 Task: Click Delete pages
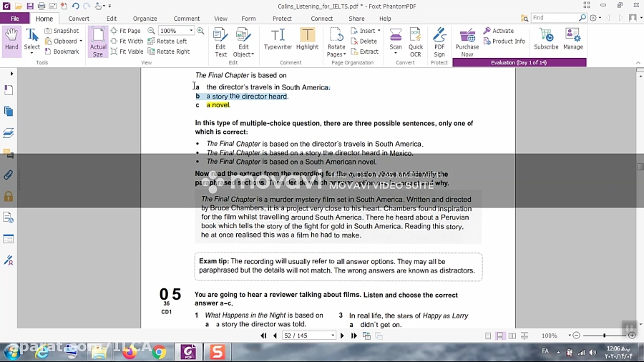[x=364, y=41]
